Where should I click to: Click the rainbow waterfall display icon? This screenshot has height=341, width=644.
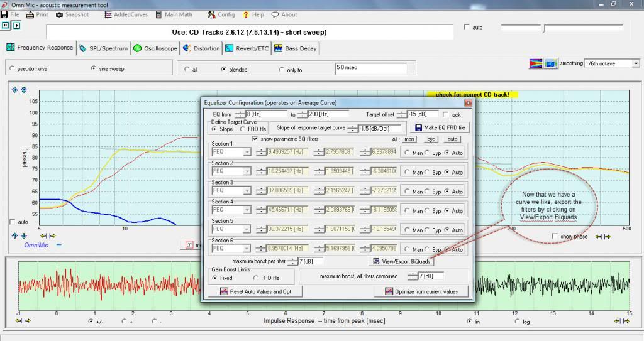pos(536,63)
